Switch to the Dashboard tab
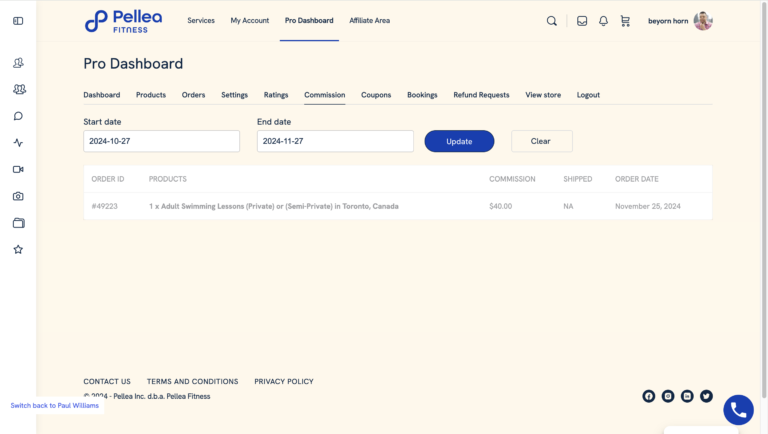The width and height of the screenshot is (768, 434). [101, 95]
